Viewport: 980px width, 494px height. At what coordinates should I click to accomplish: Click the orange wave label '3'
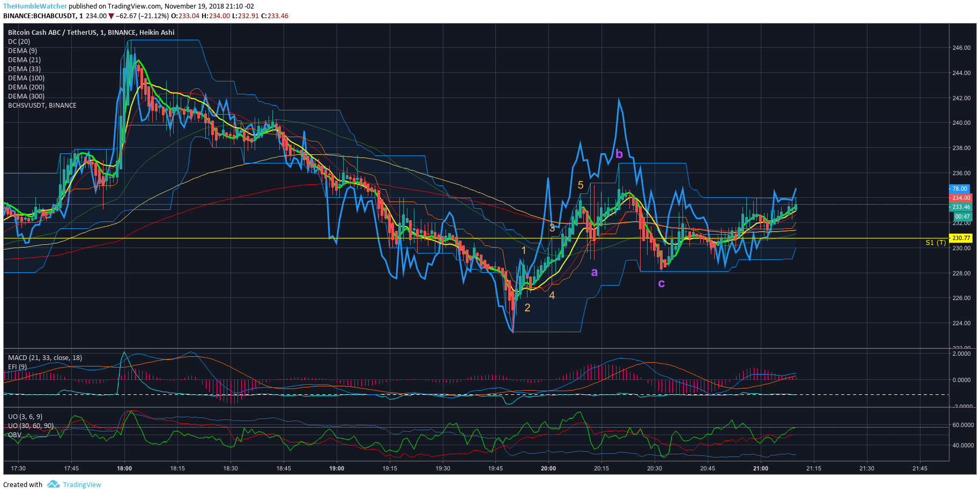pos(552,228)
